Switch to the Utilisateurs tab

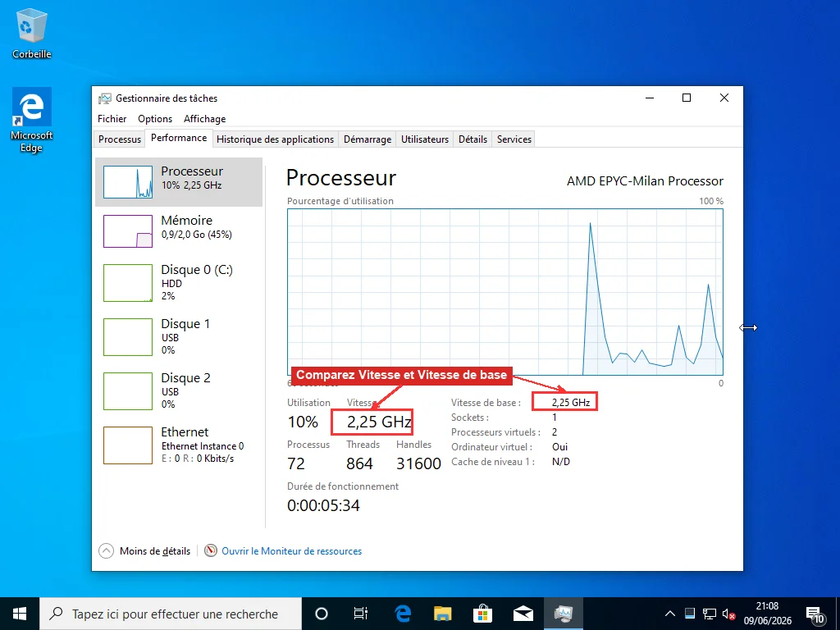pos(425,139)
